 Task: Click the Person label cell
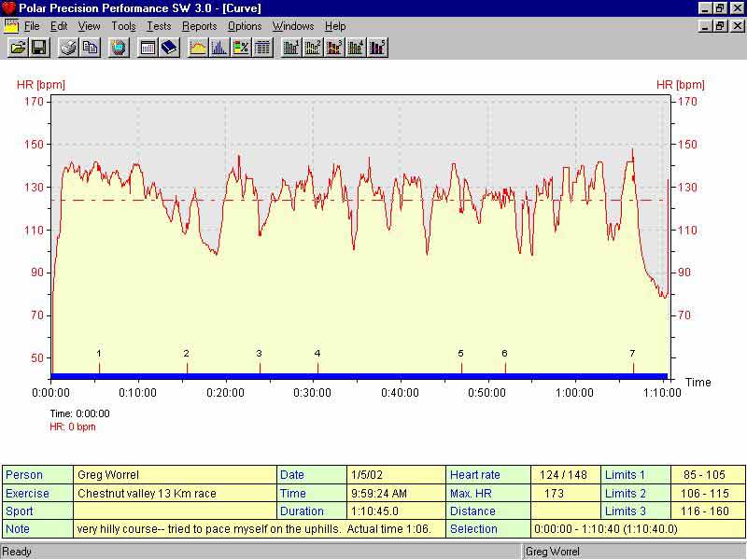37,475
